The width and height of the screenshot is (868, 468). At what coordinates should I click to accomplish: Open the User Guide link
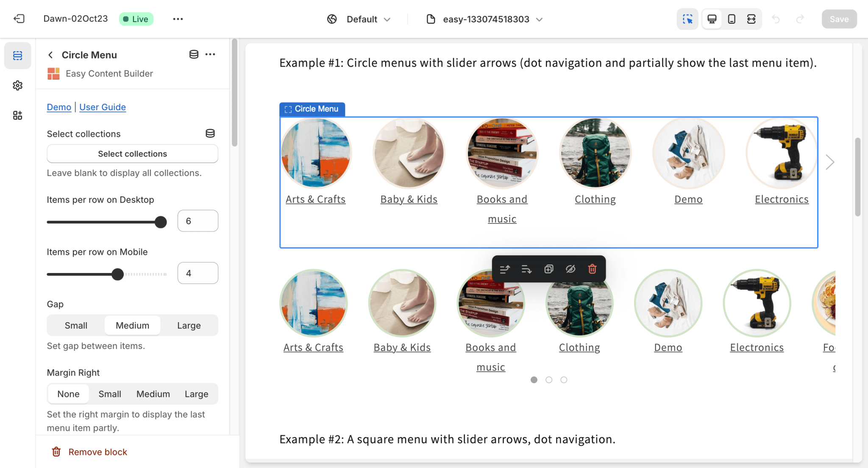pos(102,107)
